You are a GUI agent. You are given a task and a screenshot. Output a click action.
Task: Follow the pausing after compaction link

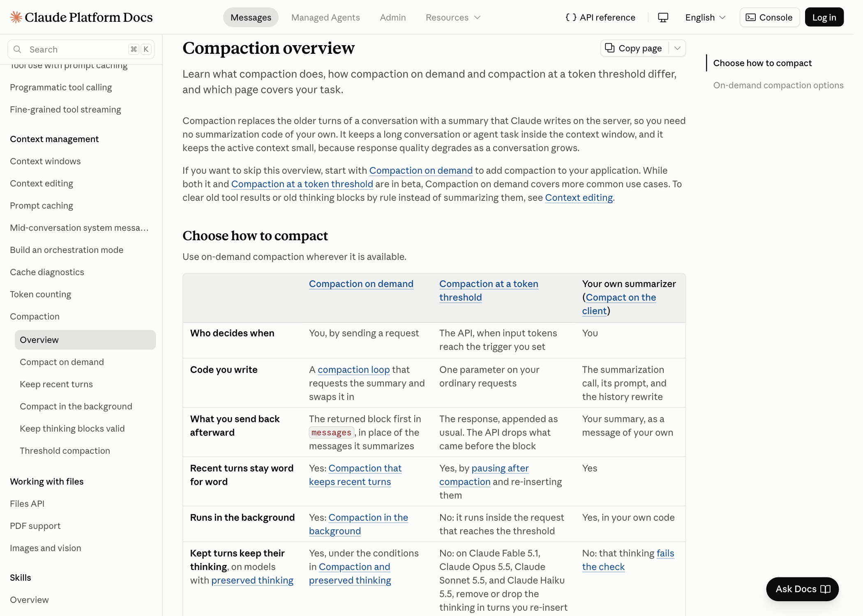click(x=484, y=475)
